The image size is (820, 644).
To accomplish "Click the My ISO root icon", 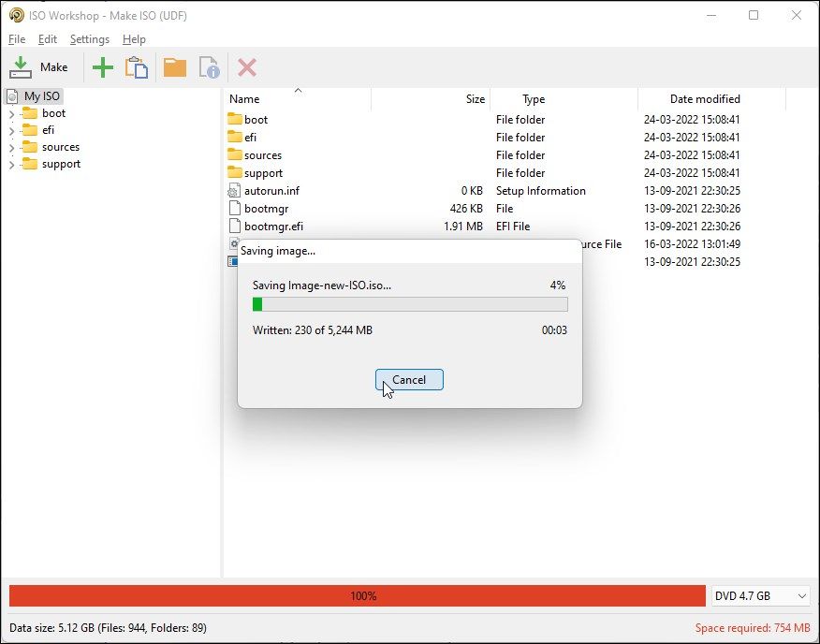I will tap(13, 95).
